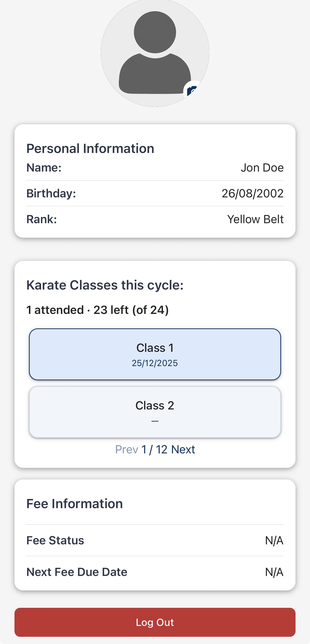Click the Rank label
The image size is (310, 644).
tap(42, 219)
